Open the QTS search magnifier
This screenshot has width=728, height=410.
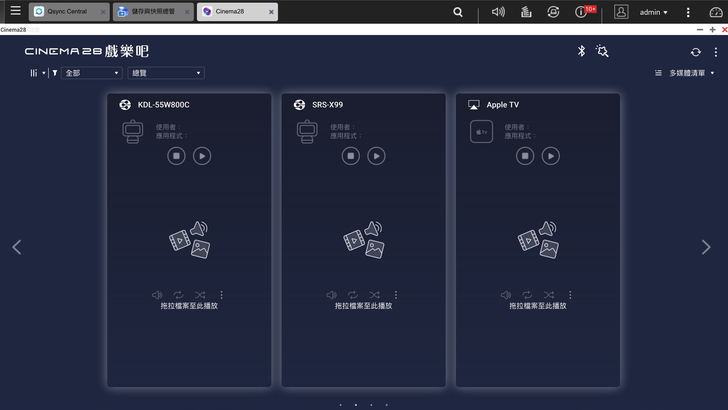coord(458,12)
